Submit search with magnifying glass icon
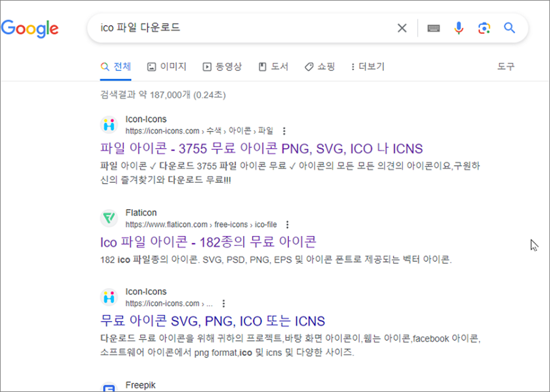This screenshot has width=550, height=392. [510, 28]
